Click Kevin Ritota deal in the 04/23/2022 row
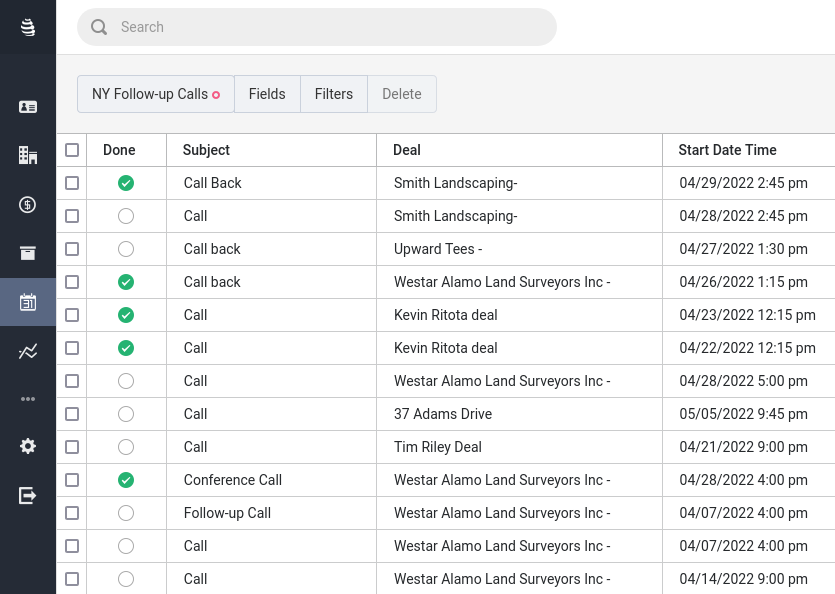 tap(445, 315)
